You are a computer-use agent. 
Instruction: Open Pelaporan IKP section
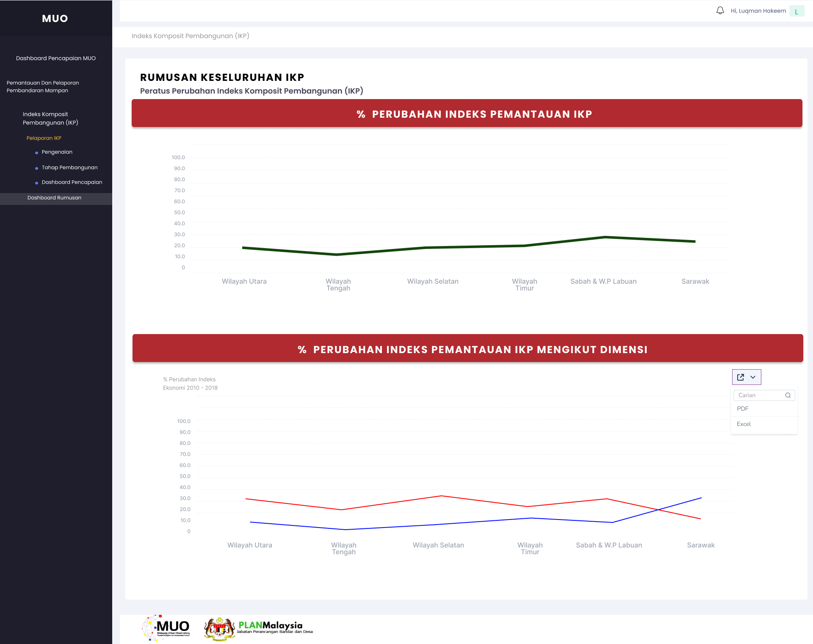(44, 138)
